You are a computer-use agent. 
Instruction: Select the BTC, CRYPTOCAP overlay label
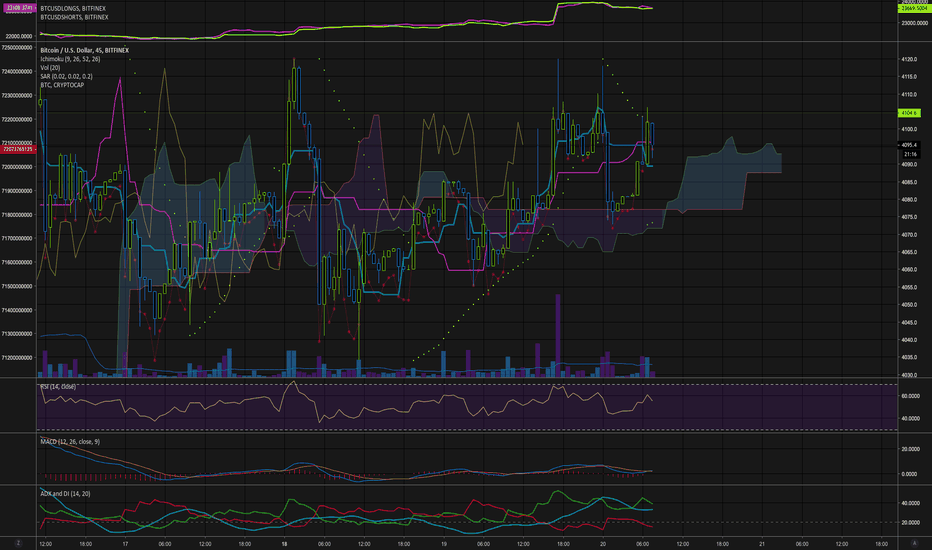click(x=62, y=85)
